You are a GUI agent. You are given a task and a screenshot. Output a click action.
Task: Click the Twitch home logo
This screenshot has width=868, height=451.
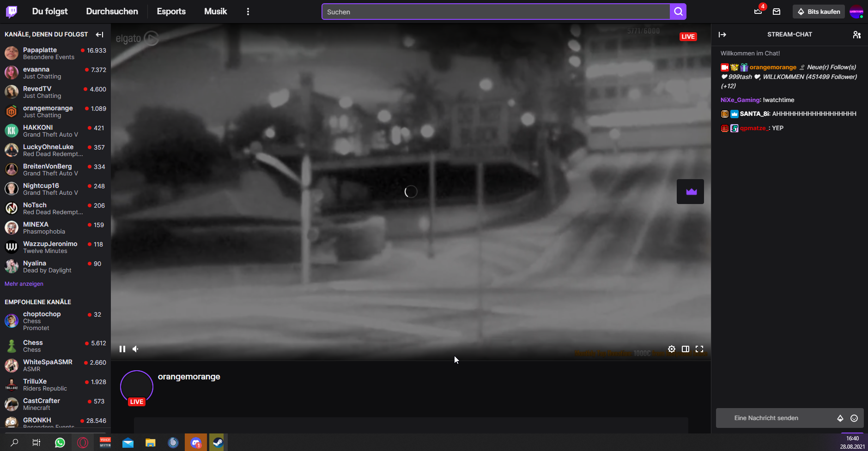tap(12, 12)
